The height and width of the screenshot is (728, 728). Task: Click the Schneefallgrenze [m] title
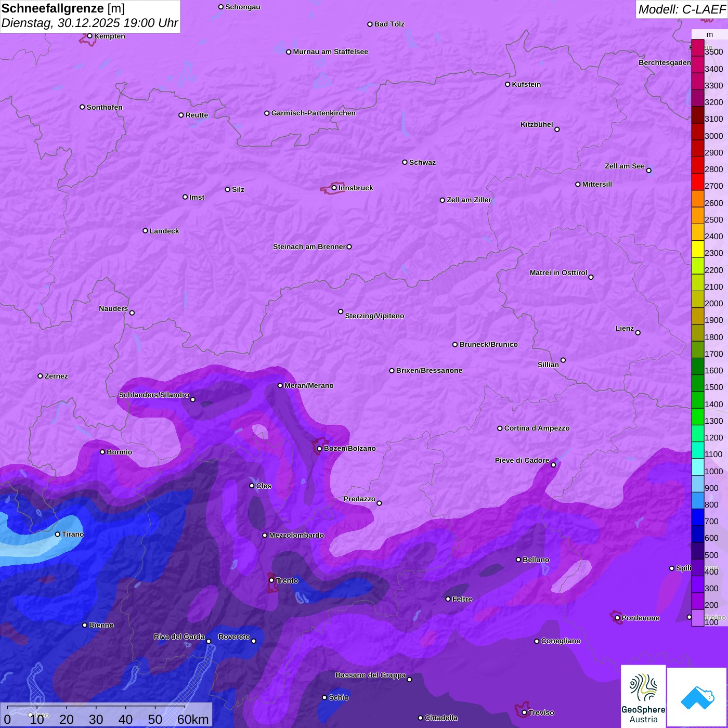click(63, 8)
